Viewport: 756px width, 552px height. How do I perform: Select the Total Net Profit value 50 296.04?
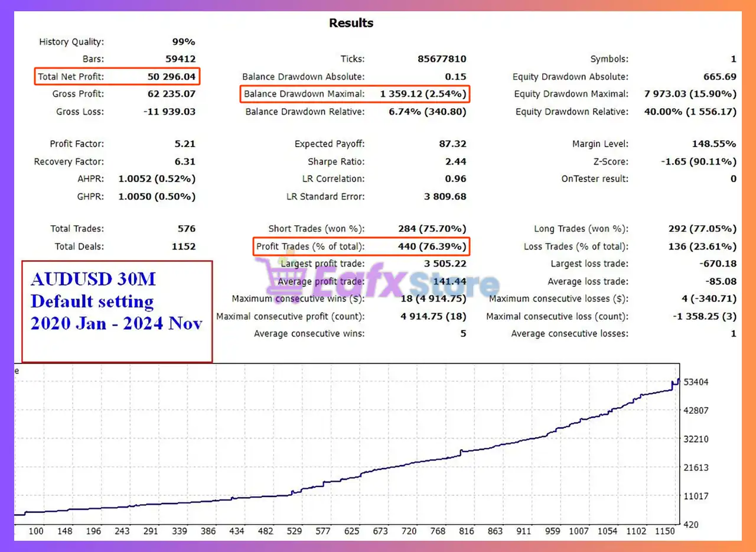(x=171, y=76)
